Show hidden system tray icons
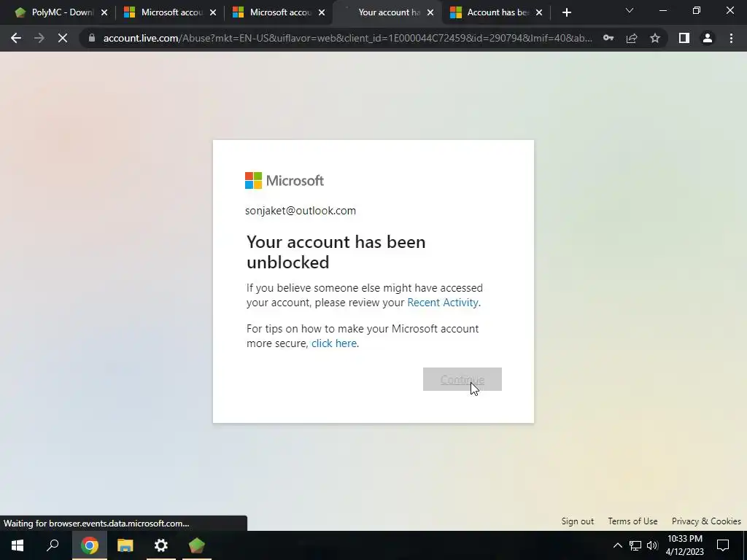747x560 pixels. 617,545
